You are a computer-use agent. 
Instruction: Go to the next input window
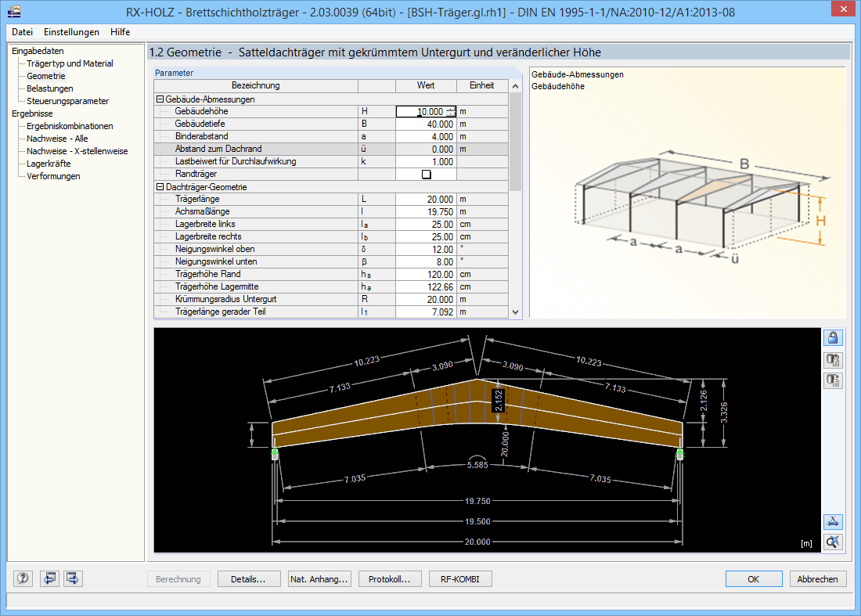73,578
